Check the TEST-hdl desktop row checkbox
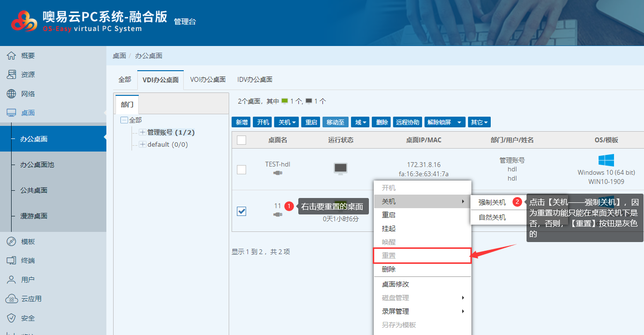The width and height of the screenshot is (644, 335). [242, 169]
